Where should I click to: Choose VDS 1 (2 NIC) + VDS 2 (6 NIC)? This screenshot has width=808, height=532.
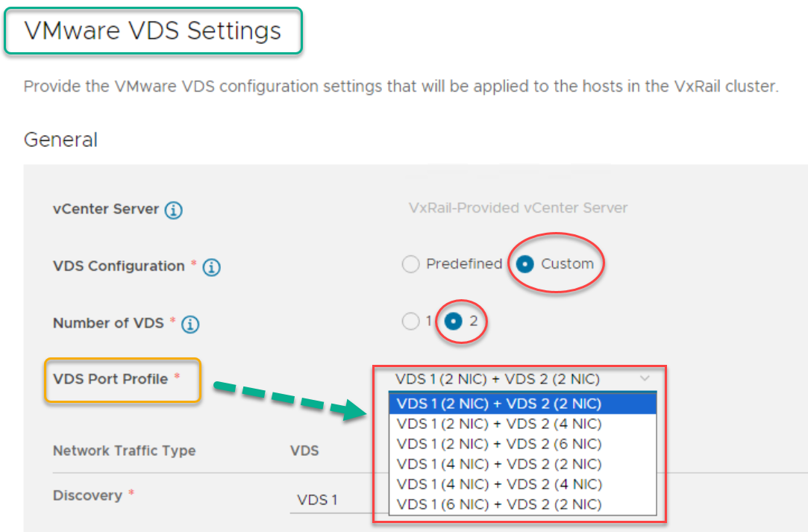tap(499, 444)
